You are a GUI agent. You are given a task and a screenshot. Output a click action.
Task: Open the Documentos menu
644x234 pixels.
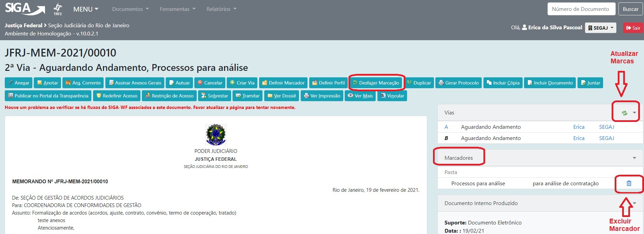(130, 9)
